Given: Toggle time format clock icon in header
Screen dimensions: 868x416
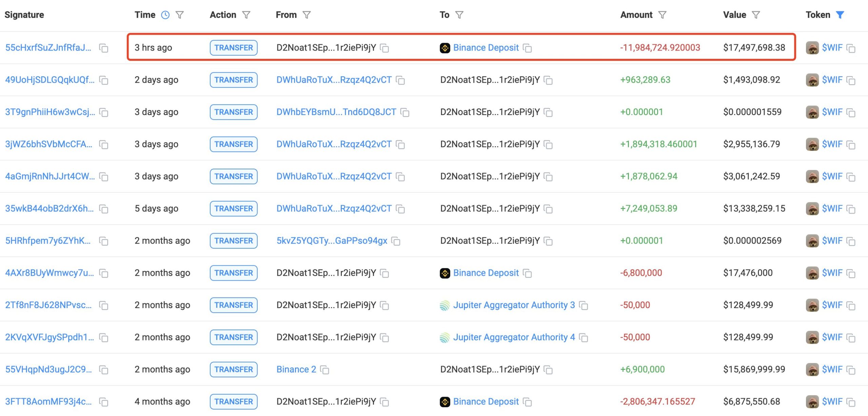Looking at the screenshot, I should coord(165,15).
